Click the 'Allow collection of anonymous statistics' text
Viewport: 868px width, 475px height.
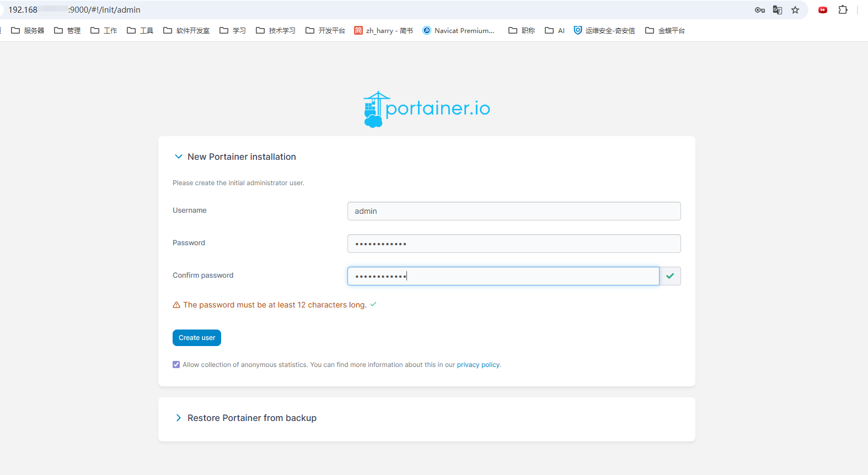tap(245, 365)
